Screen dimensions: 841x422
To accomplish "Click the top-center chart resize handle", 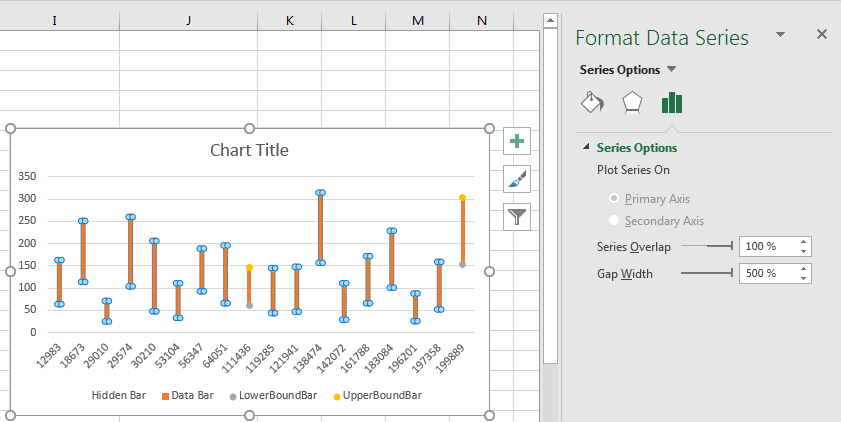I will [x=249, y=128].
